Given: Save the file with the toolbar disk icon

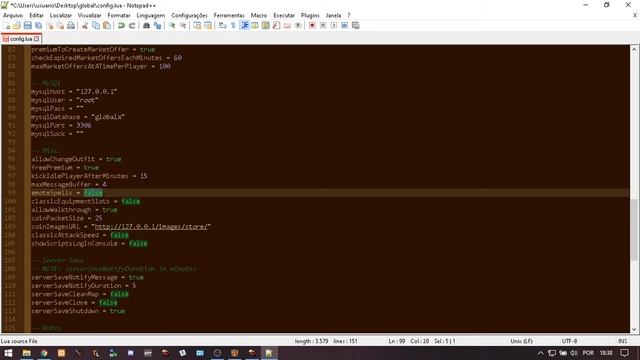Looking at the screenshot, I should click(x=27, y=25).
